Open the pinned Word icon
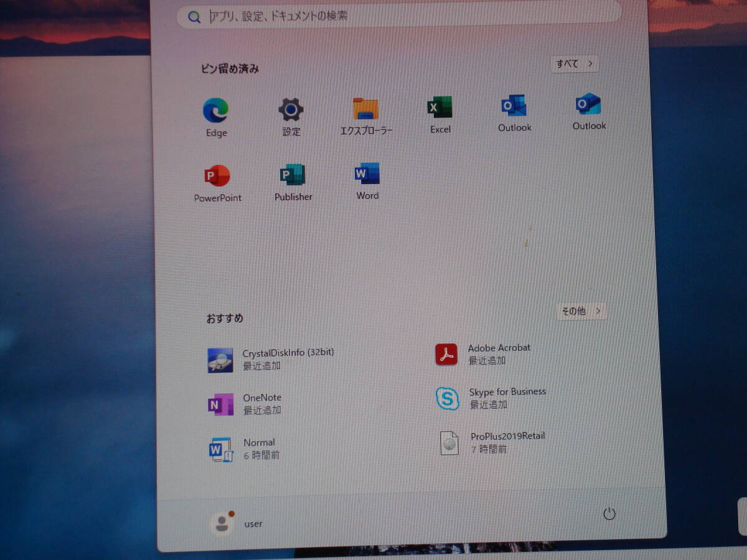This screenshot has height=560, width=747. tap(367, 174)
